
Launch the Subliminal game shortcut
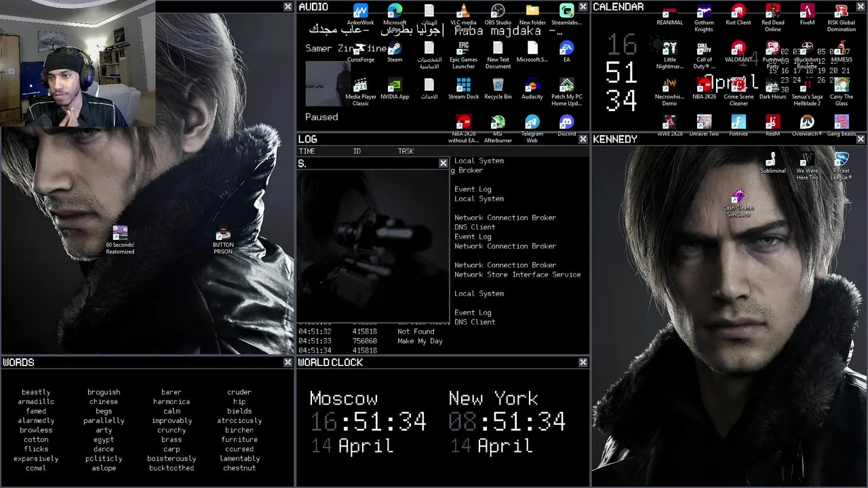(x=772, y=163)
